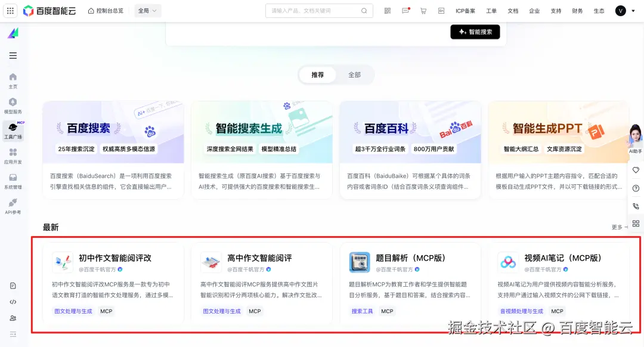This screenshot has height=347, width=644.
Task: Click the 视频AI笔记 card icon
Action: pos(508,262)
